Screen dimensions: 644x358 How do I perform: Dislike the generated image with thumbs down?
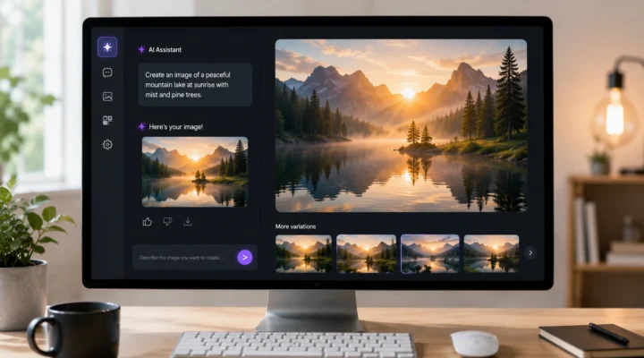(167, 222)
